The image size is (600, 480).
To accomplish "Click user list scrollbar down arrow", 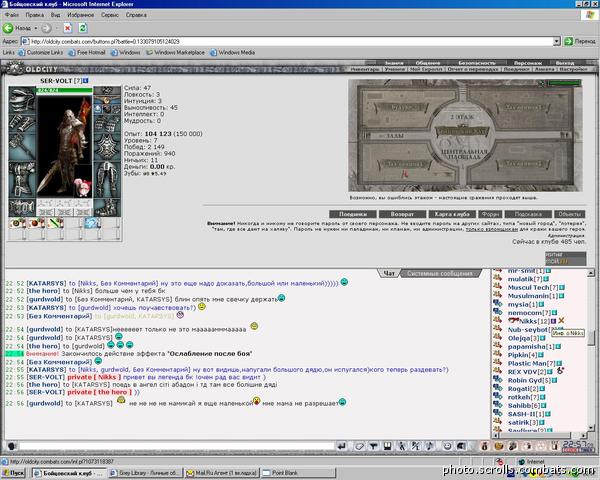I will tap(591, 428).
